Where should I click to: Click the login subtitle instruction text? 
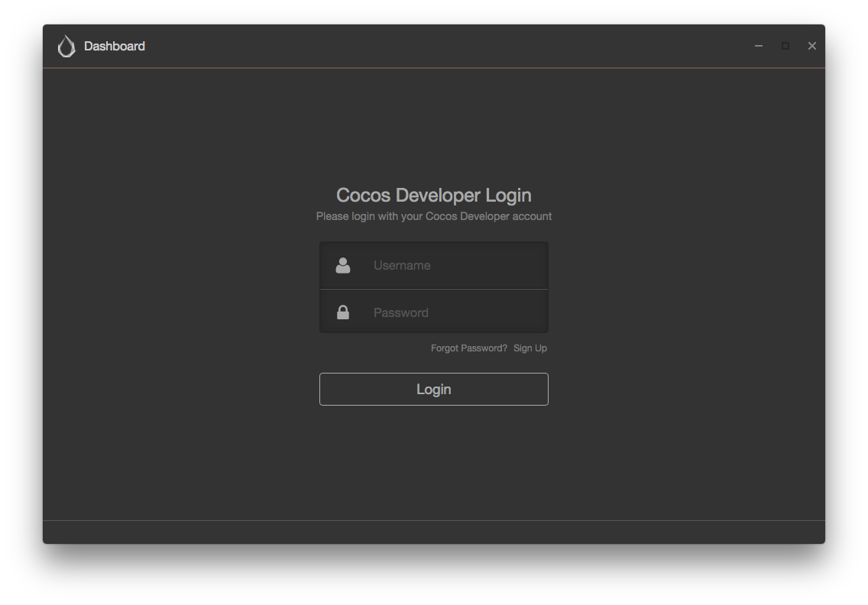pyautogui.click(x=433, y=216)
